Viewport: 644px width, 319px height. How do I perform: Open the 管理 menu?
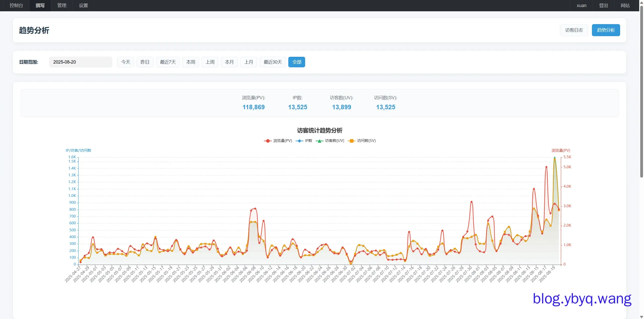click(62, 6)
